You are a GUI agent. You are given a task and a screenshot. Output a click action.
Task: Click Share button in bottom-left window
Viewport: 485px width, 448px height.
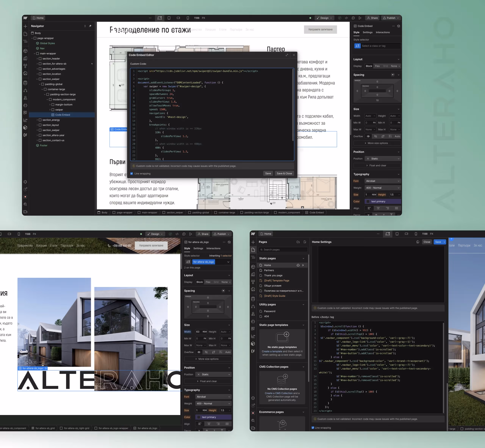pyautogui.click(x=203, y=234)
